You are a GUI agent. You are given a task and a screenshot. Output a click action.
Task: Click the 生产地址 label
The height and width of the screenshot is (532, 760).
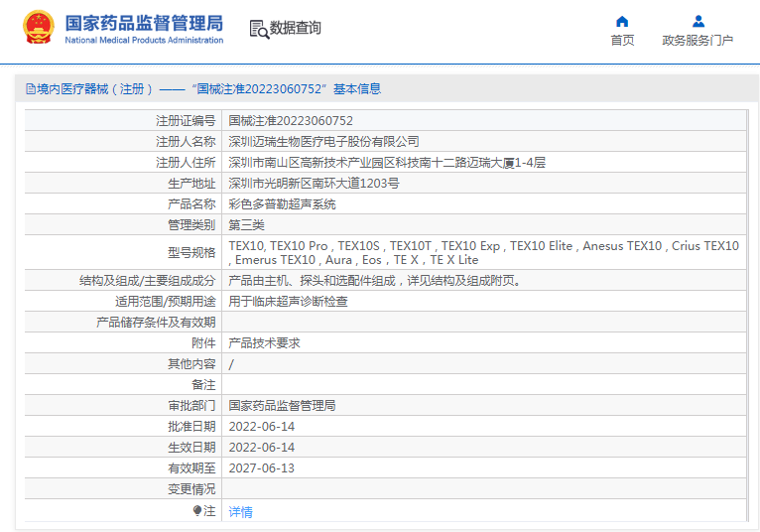191,184
